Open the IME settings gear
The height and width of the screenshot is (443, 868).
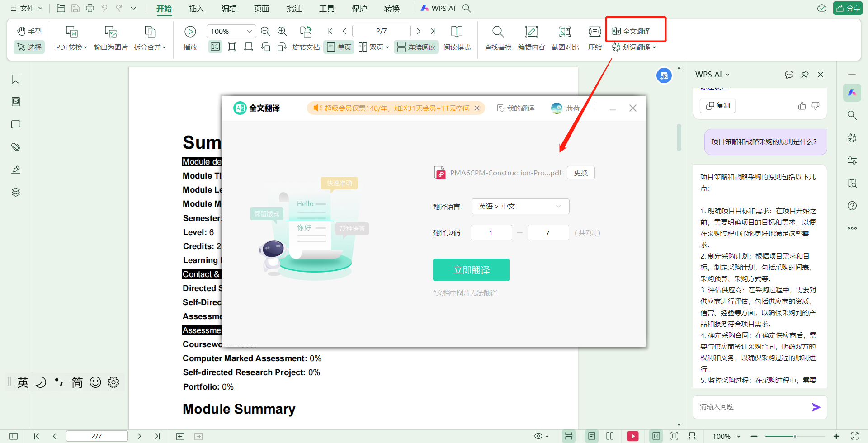tap(113, 382)
